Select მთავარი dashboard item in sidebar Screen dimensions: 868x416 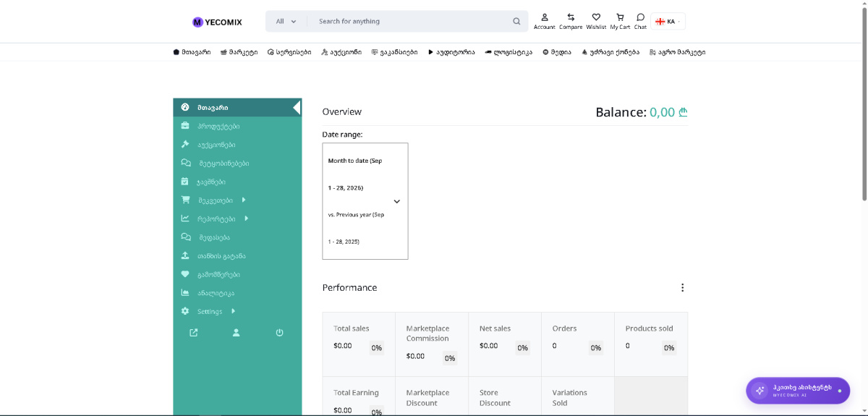[237, 107]
